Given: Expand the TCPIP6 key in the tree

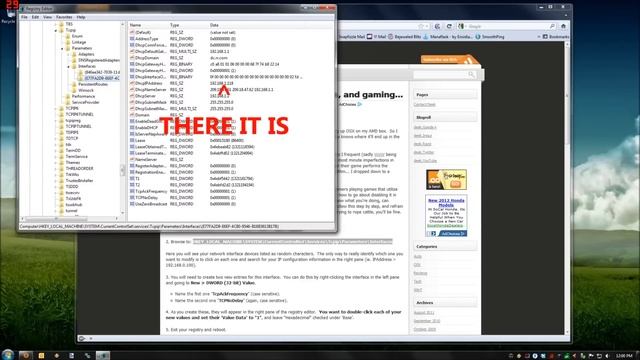Looking at the screenshot, I should click(x=56, y=109).
